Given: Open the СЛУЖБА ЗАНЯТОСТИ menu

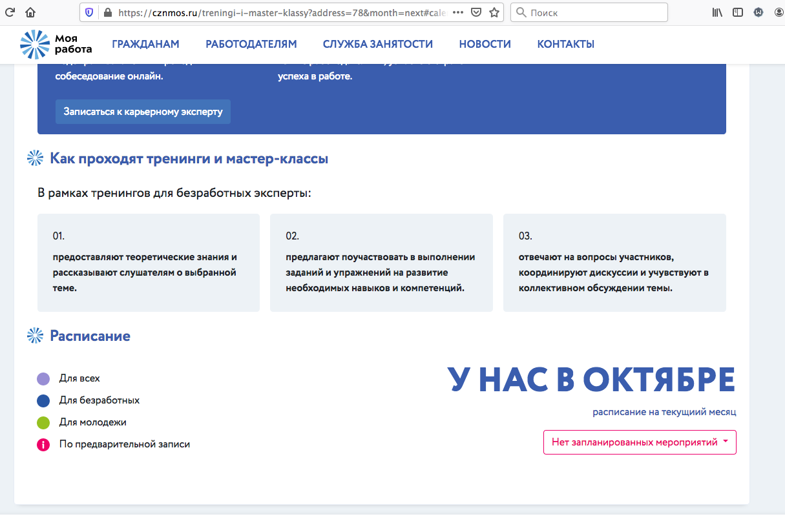Looking at the screenshot, I should click(378, 44).
